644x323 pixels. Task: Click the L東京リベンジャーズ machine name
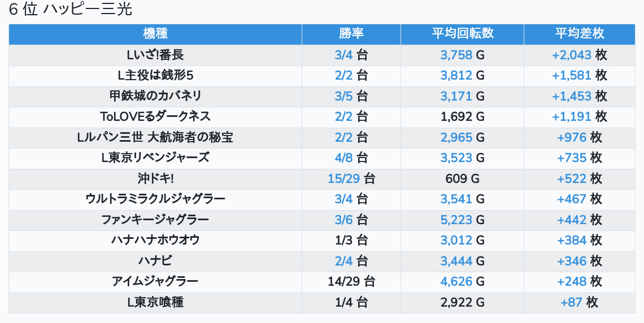[x=155, y=158]
